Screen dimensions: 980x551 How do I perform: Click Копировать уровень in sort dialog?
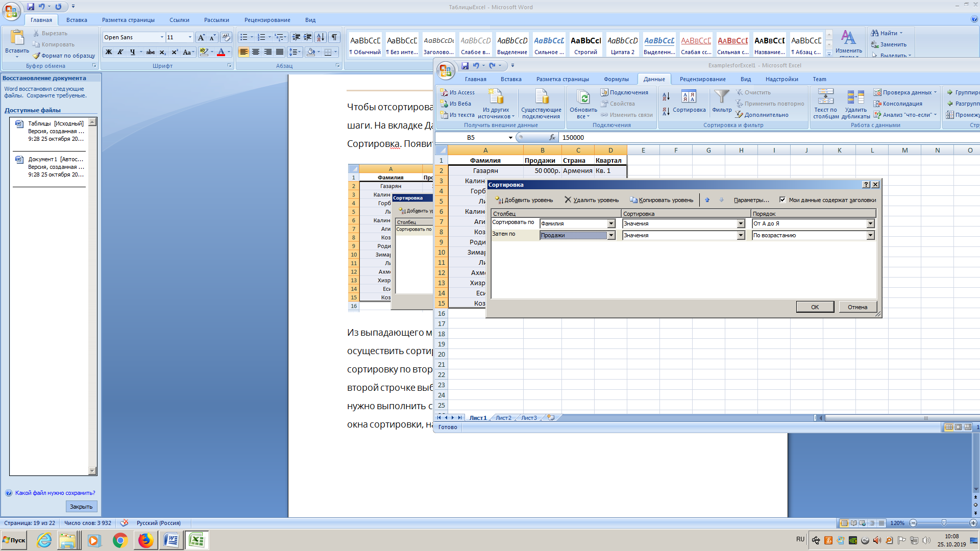661,200
